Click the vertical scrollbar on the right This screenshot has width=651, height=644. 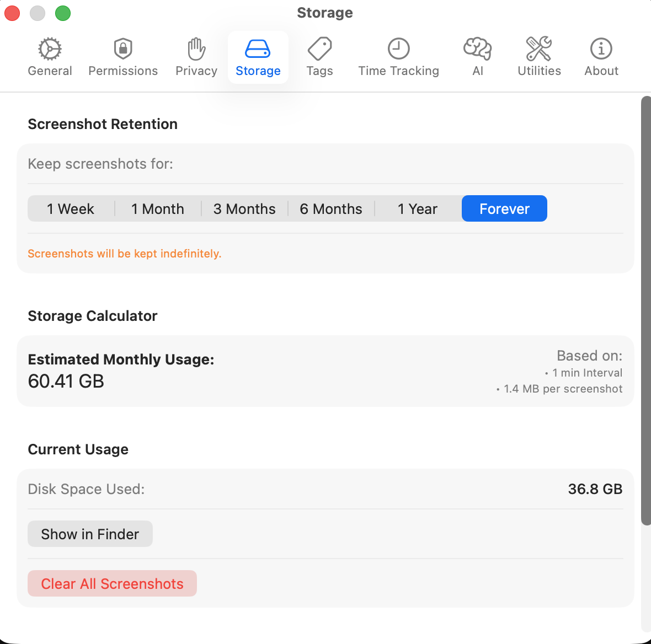(x=645, y=309)
